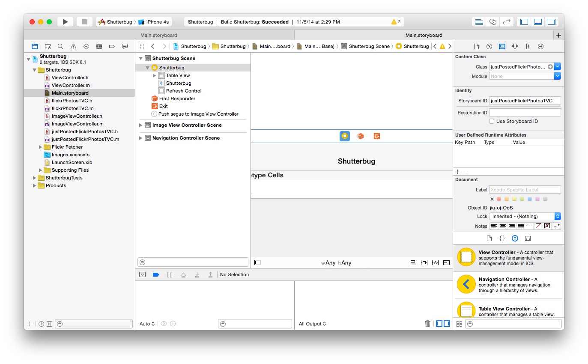Open the Class dropdown in Custom Class
Screen dimensions: 588x364
558,67
